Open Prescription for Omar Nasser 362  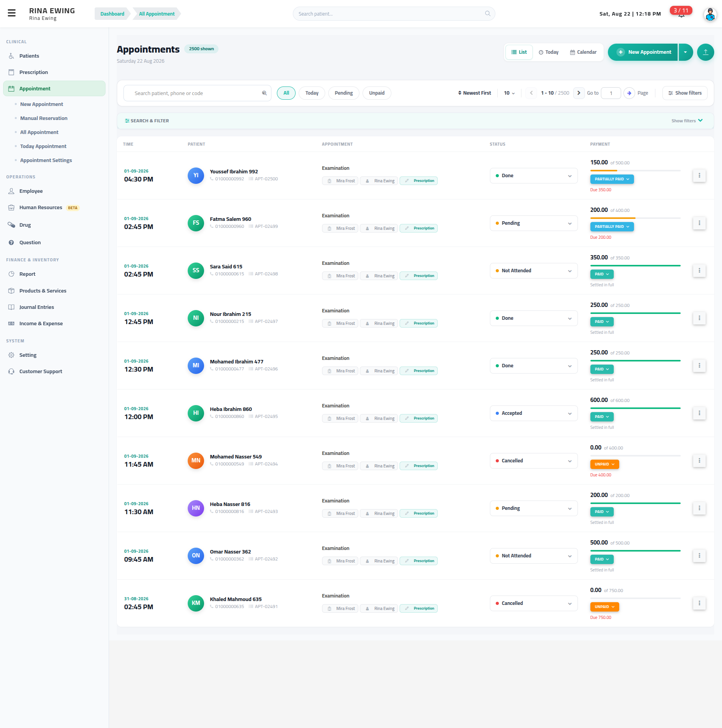click(419, 561)
